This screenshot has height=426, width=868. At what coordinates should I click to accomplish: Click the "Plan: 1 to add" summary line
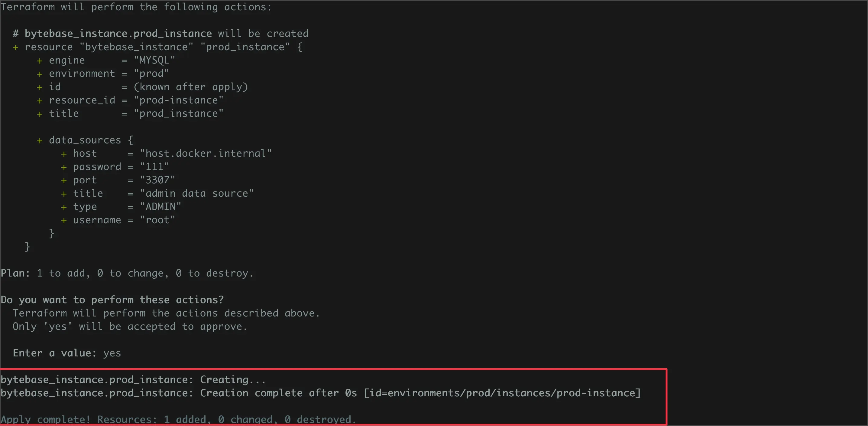click(127, 273)
